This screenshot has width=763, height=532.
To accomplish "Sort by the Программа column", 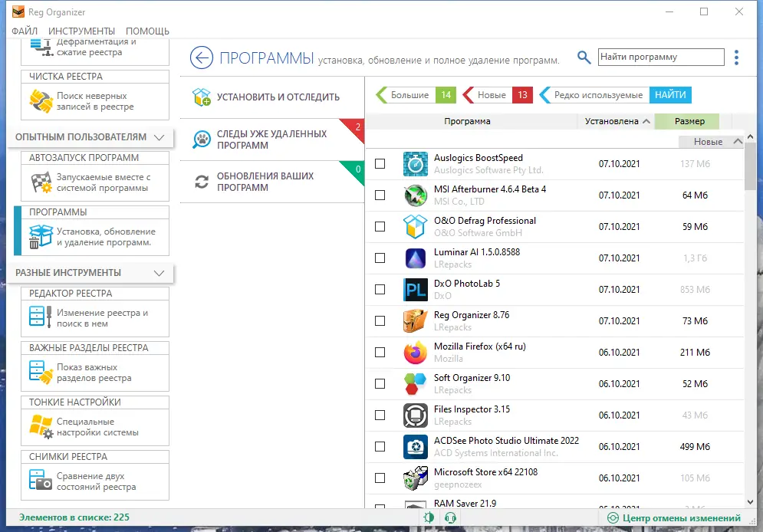I will pos(467,121).
